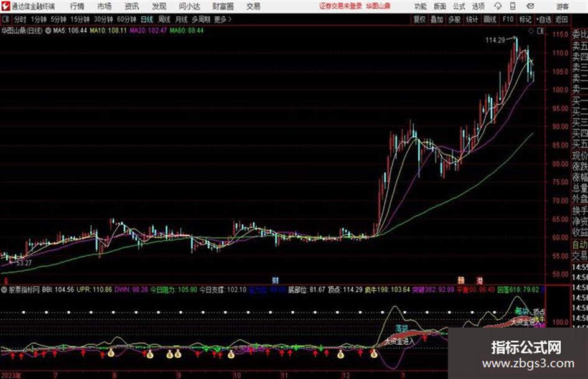Click the UPR: 110.86 indicator value
Viewport: 588px width, 379px height.
(x=94, y=289)
